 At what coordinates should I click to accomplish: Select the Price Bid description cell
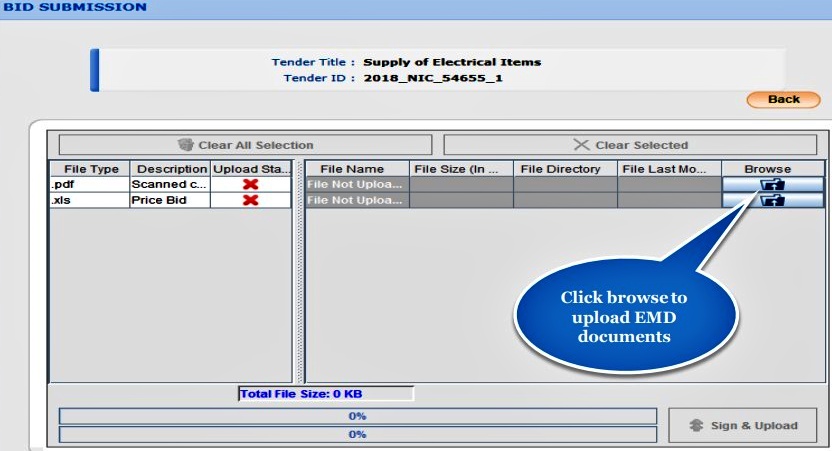pos(170,201)
